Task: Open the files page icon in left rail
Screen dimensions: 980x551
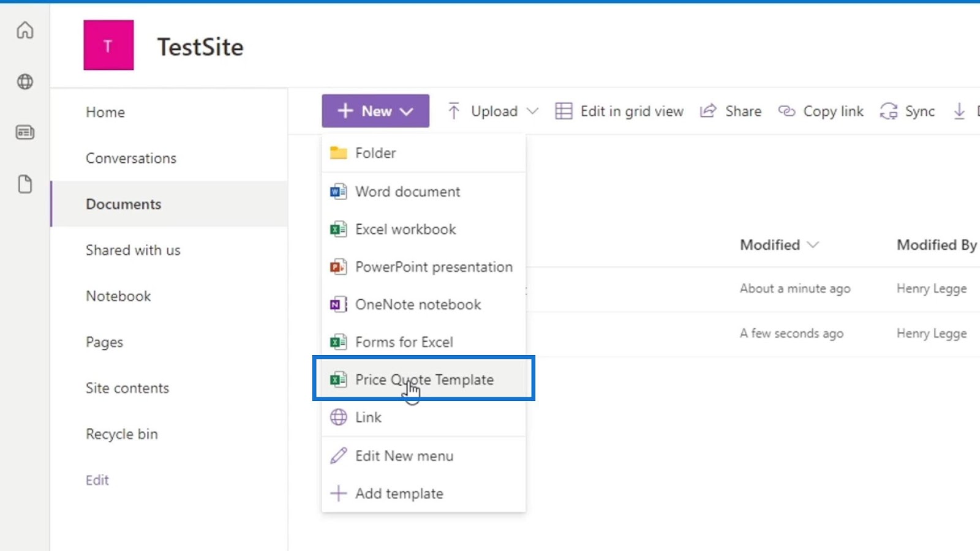Action: tap(25, 184)
